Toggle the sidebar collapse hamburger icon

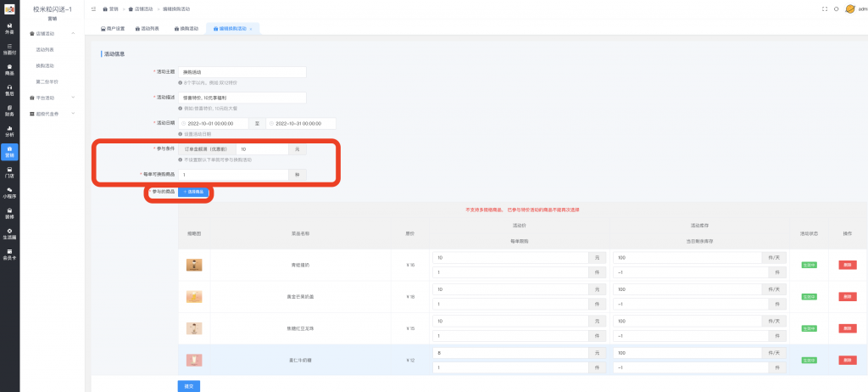click(x=93, y=8)
